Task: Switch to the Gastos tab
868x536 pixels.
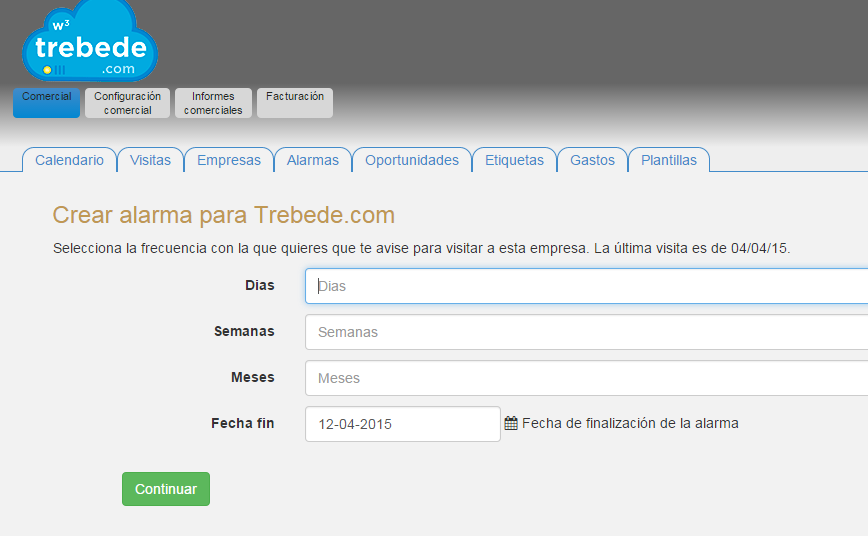Action: coord(592,160)
